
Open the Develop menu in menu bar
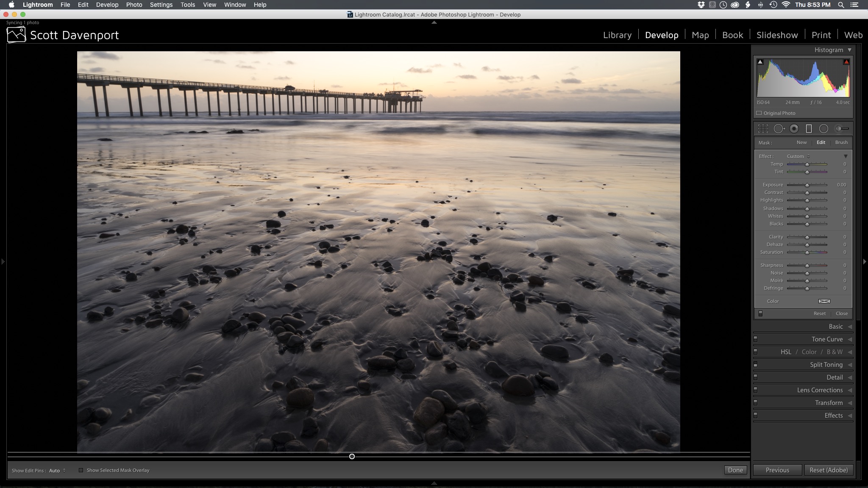tap(106, 5)
